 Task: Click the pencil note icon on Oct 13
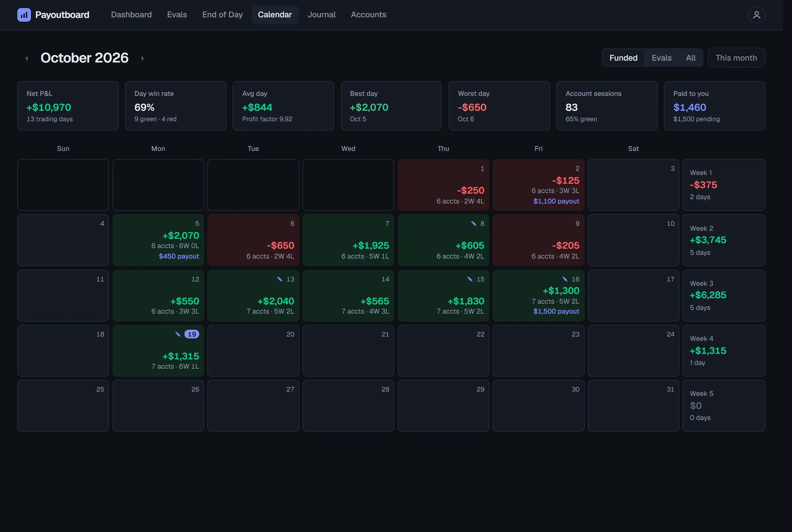click(x=280, y=279)
